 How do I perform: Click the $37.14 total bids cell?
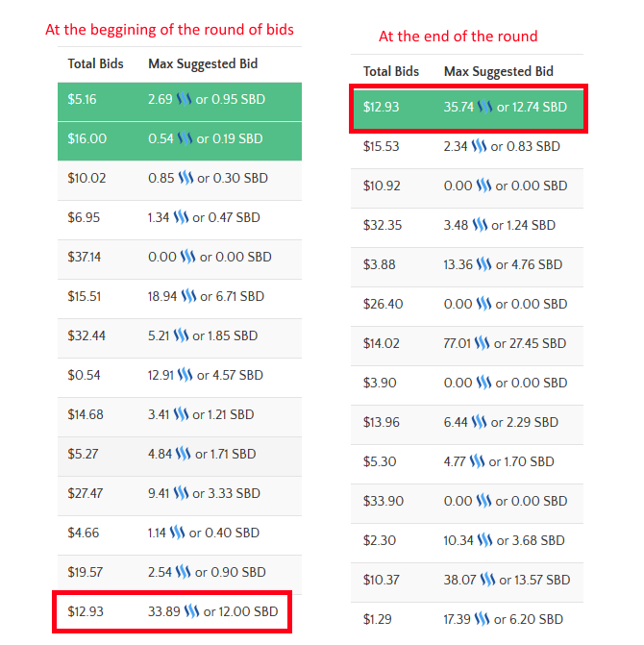pos(85,257)
